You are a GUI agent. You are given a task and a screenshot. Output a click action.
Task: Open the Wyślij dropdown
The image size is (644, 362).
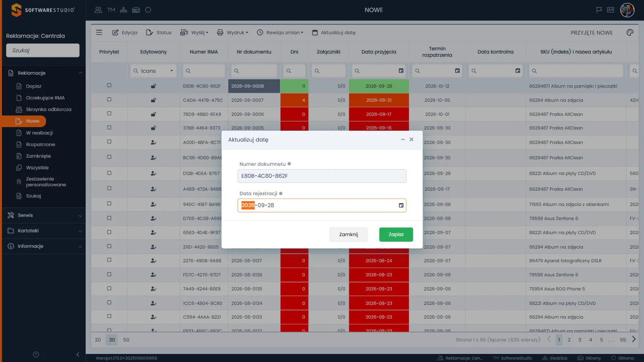[x=194, y=33]
